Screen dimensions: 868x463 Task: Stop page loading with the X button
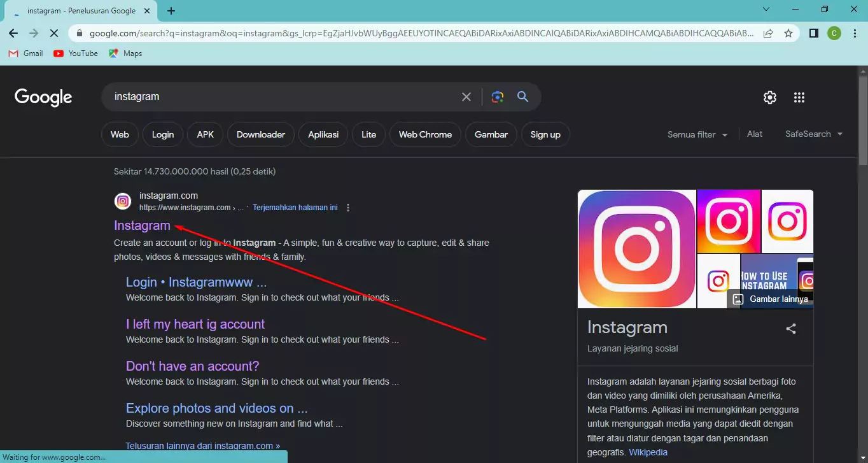[x=54, y=33]
